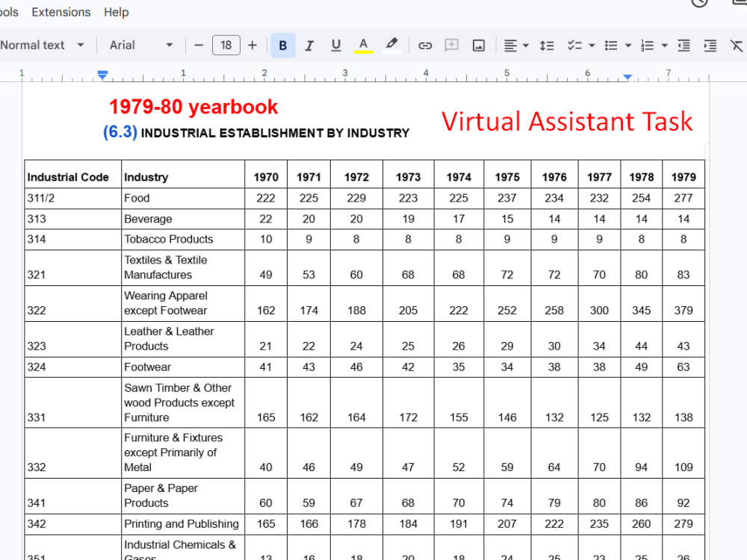Click 'Wearing Apparel except Footwear' cell

[x=183, y=303]
